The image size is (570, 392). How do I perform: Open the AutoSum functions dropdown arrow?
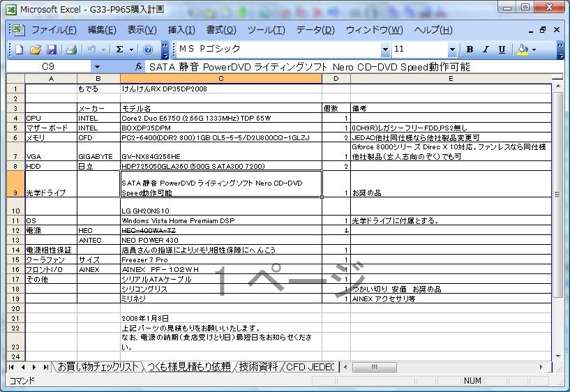coord(131,50)
